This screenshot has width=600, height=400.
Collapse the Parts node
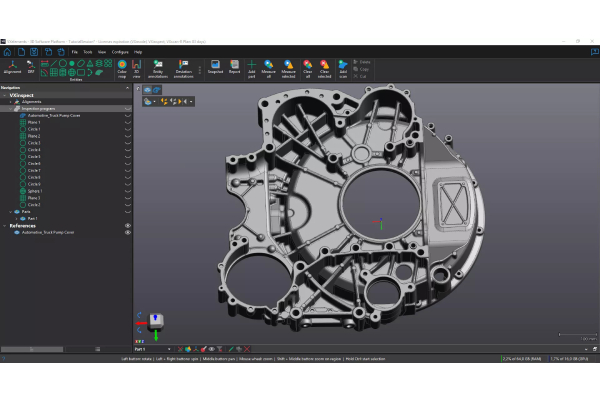click(x=10, y=212)
